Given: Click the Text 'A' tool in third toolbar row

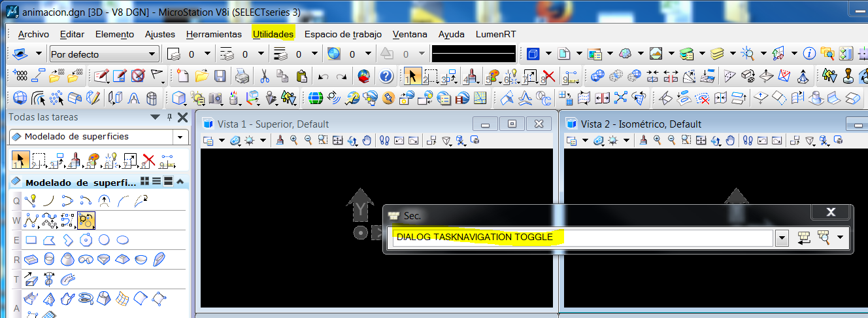Looking at the screenshot, I should click(133, 98).
